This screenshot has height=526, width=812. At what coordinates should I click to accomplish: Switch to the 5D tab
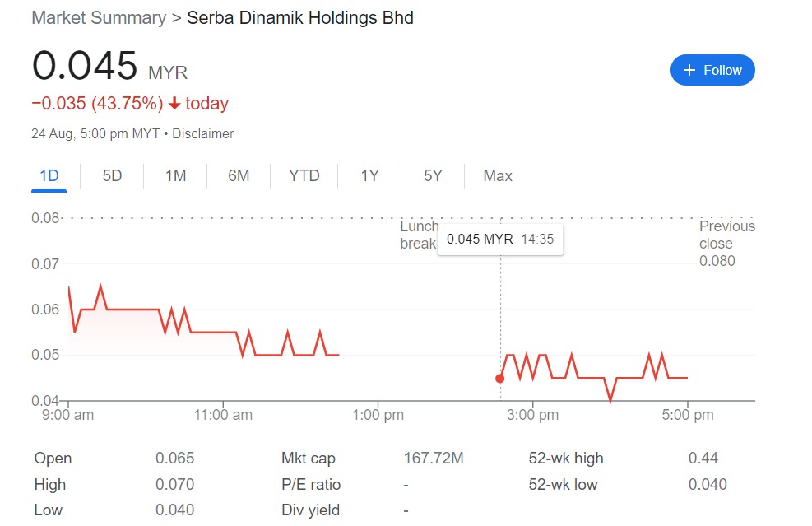(x=112, y=175)
